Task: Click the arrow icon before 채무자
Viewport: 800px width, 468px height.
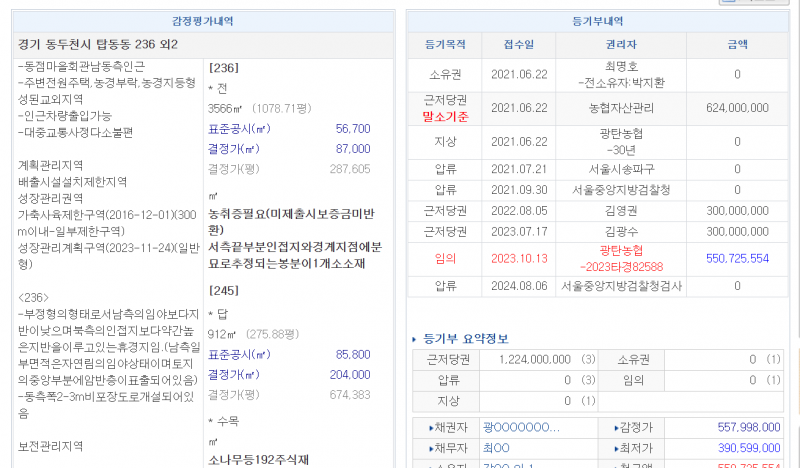Action: point(431,448)
